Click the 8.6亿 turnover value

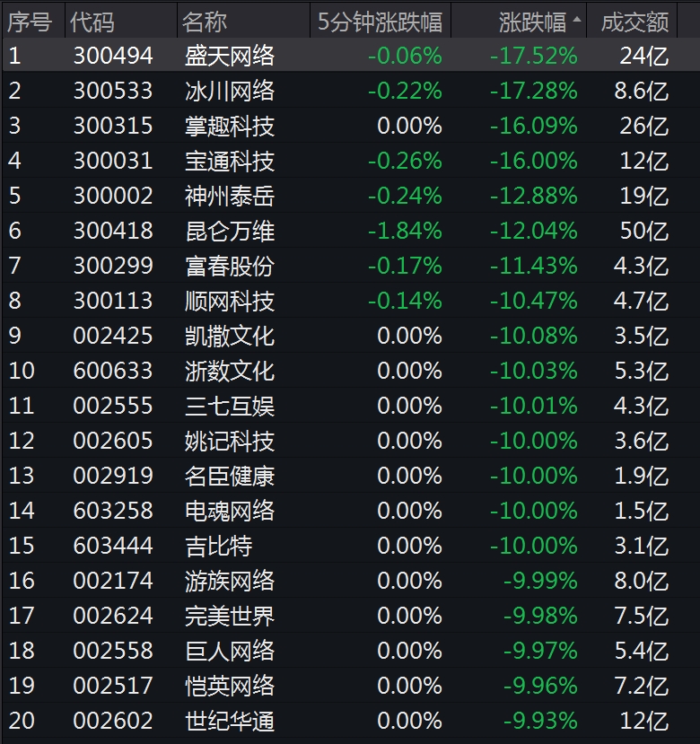click(x=642, y=91)
